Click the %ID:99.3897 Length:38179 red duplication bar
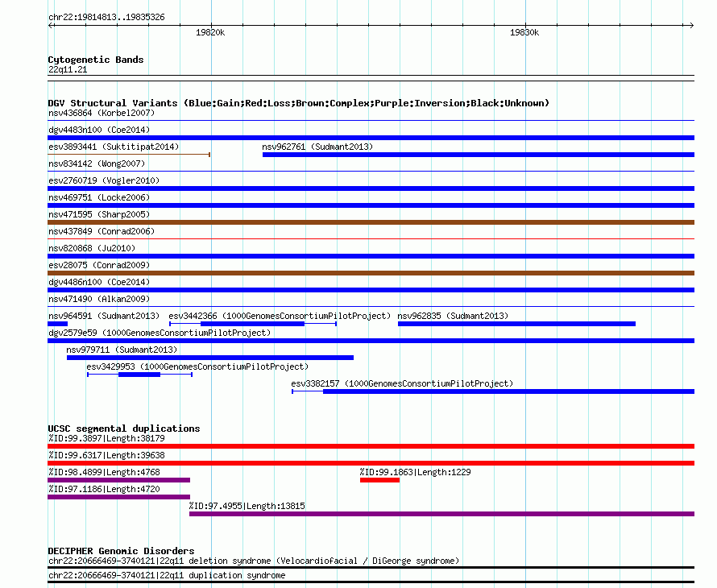 point(371,446)
